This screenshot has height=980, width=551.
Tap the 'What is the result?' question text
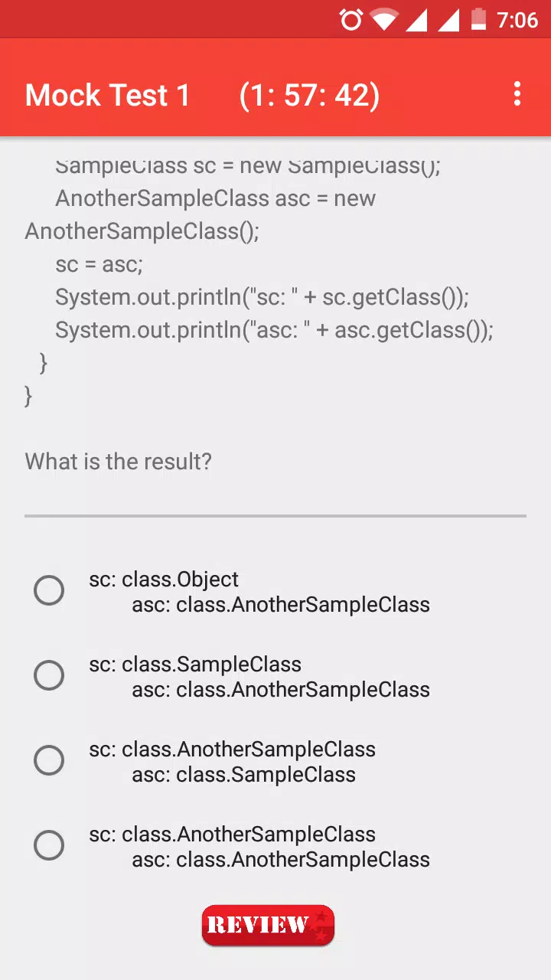click(x=118, y=462)
